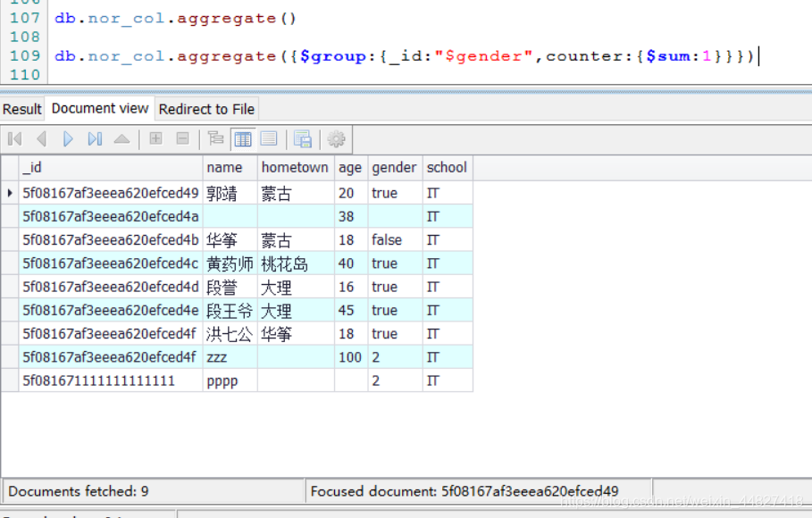Click the name cell 黄药师
812x518 pixels.
[x=230, y=263]
